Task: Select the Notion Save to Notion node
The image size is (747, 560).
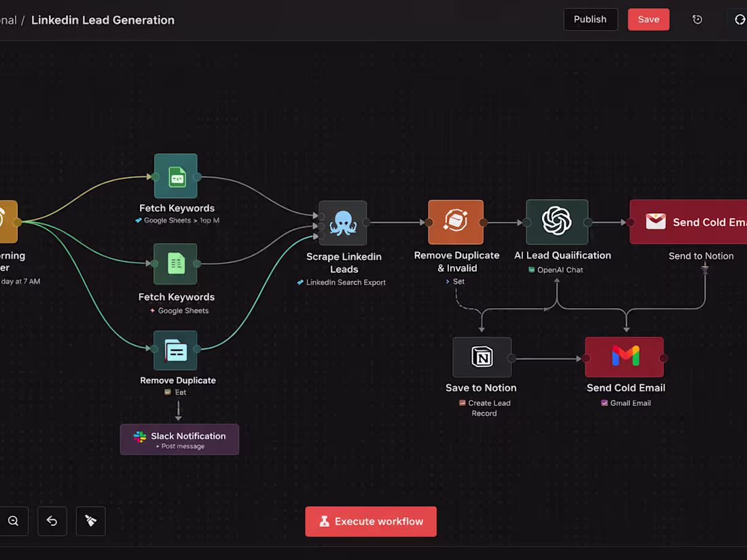Action: point(482,357)
